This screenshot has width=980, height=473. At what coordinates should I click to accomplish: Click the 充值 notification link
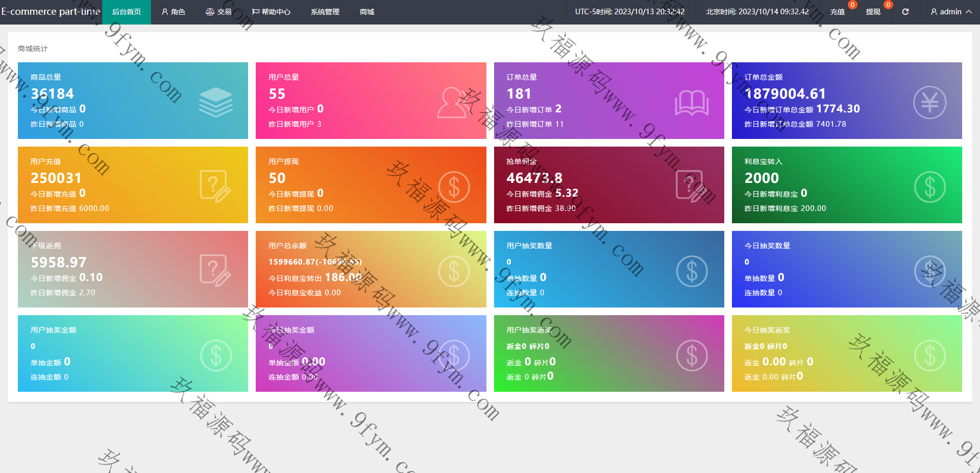(x=837, y=12)
